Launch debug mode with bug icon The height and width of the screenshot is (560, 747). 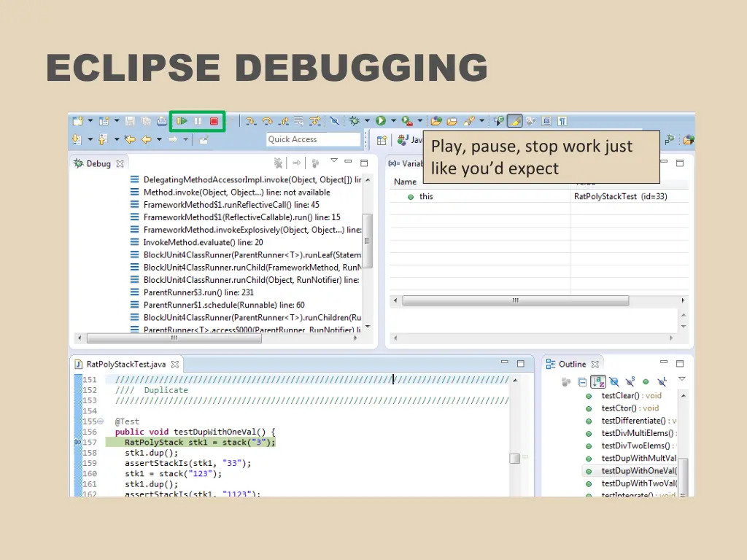(x=354, y=121)
